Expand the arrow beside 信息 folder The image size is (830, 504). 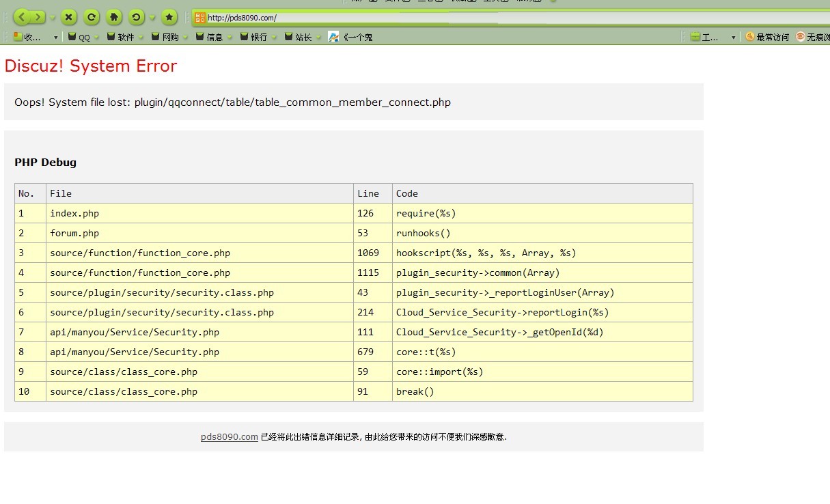coord(230,38)
